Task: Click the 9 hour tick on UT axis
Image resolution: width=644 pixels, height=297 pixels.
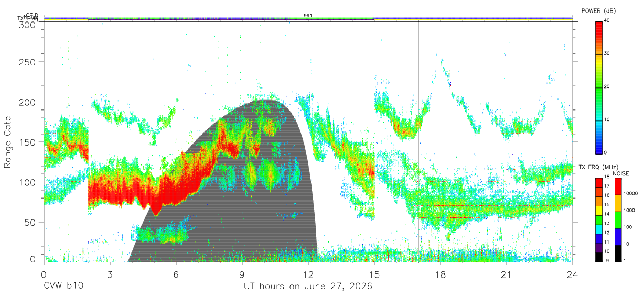Action: click(242, 274)
